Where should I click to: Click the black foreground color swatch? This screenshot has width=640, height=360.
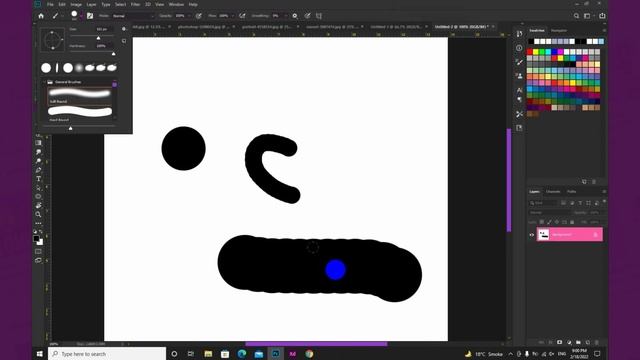(36, 238)
